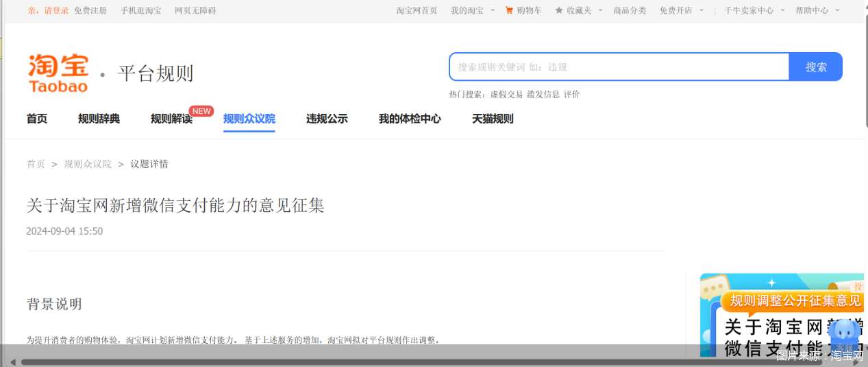Click the title 关于淘宝网新增微信支付能力的意见征集

tap(175, 205)
